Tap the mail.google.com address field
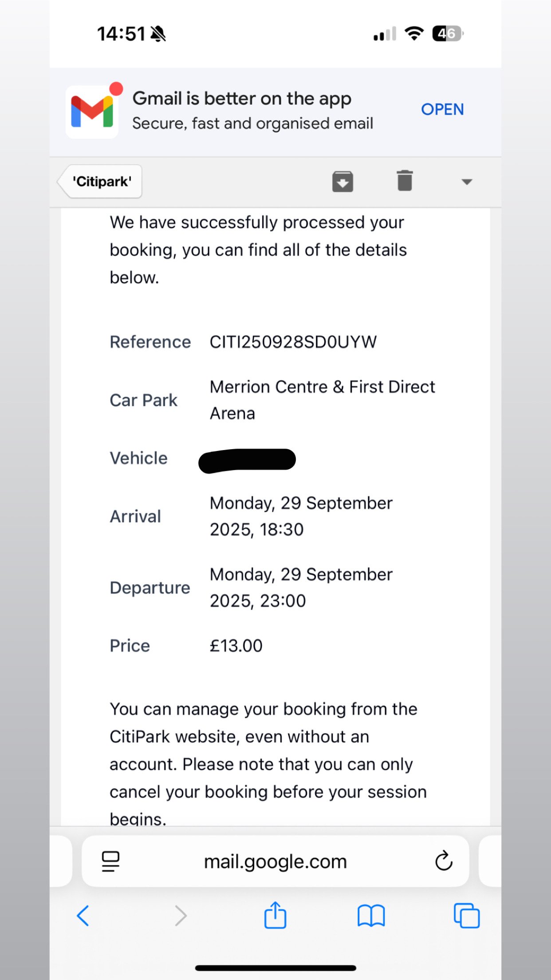The image size is (551, 980). [275, 861]
